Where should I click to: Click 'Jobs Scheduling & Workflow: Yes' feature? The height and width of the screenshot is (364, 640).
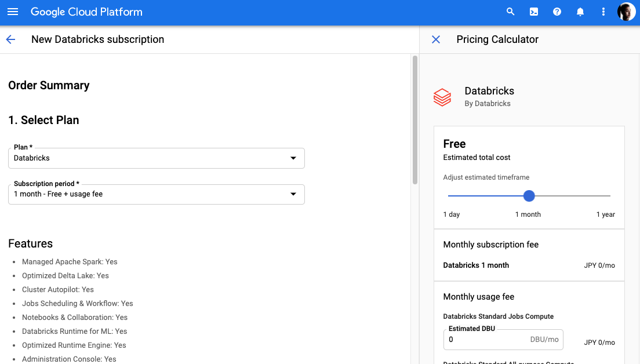[x=78, y=304]
